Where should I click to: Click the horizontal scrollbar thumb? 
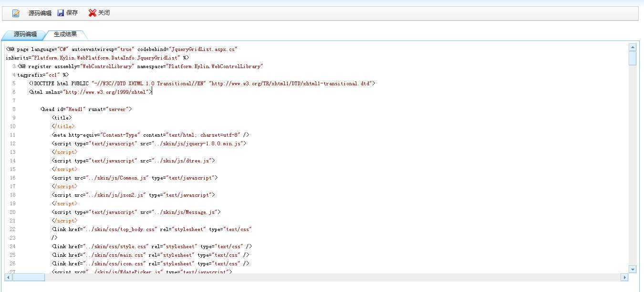pyautogui.click(x=29, y=277)
